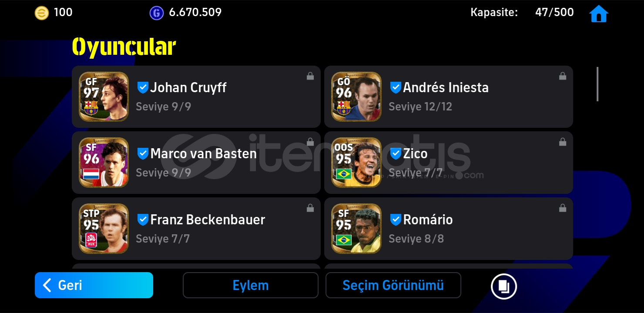This screenshot has width=644, height=313.
Task: Tap the blue home icon
Action: [x=598, y=14]
